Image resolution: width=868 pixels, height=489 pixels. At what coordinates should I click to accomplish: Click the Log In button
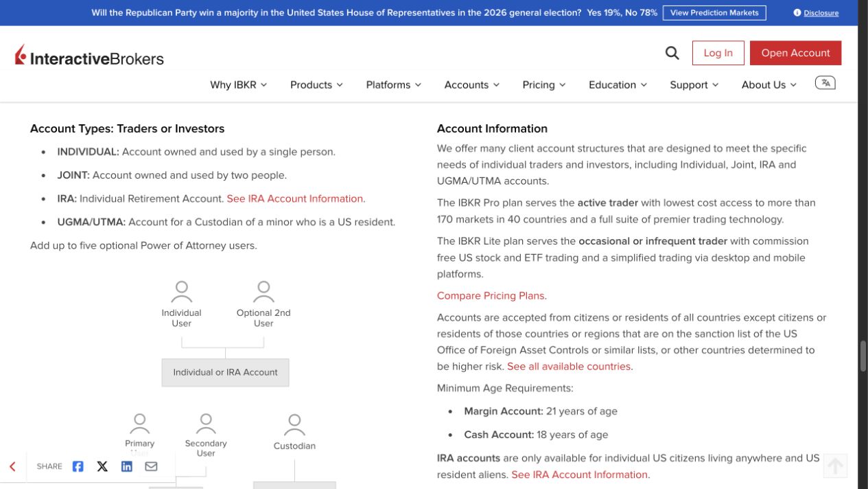pyautogui.click(x=718, y=53)
